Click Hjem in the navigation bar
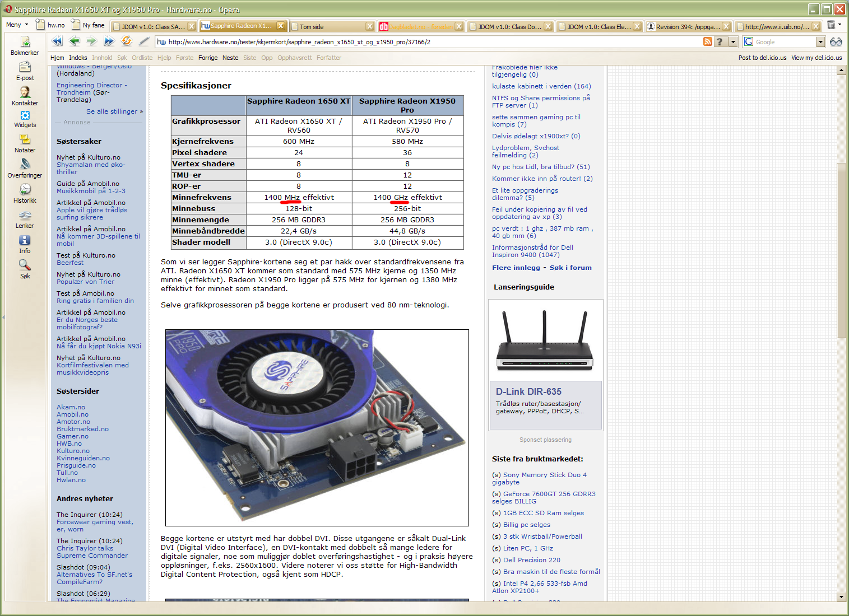This screenshot has width=849, height=616. [x=57, y=58]
